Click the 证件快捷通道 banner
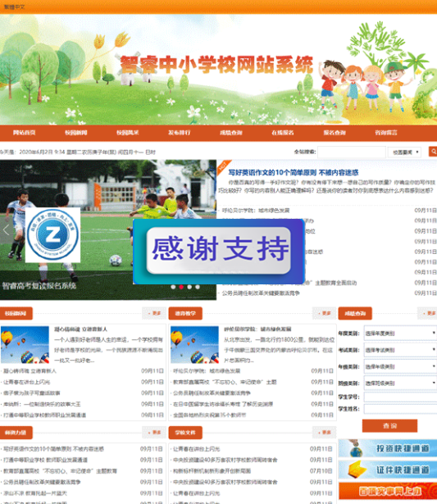The width and height of the screenshot is (437, 504). point(388,470)
